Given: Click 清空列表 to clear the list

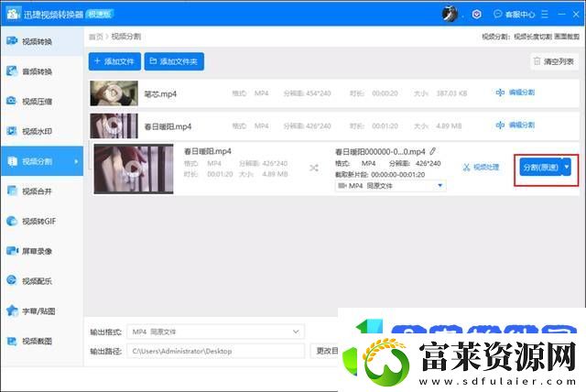Looking at the screenshot, I should click(x=554, y=61).
